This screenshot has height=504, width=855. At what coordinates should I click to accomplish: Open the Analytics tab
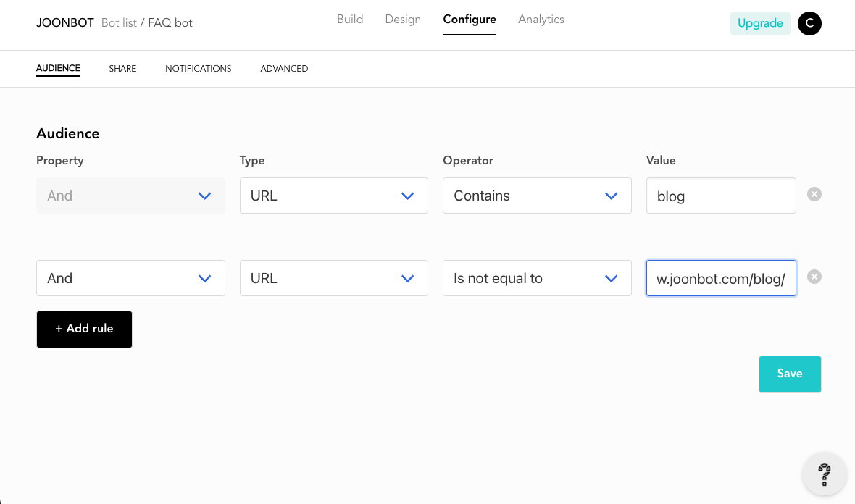pos(541,20)
